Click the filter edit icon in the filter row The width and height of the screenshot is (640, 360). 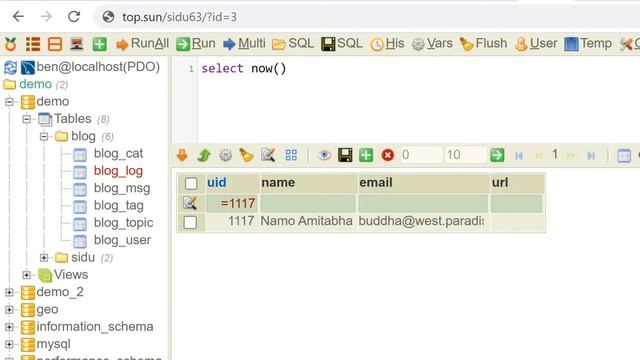tap(190, 203)
